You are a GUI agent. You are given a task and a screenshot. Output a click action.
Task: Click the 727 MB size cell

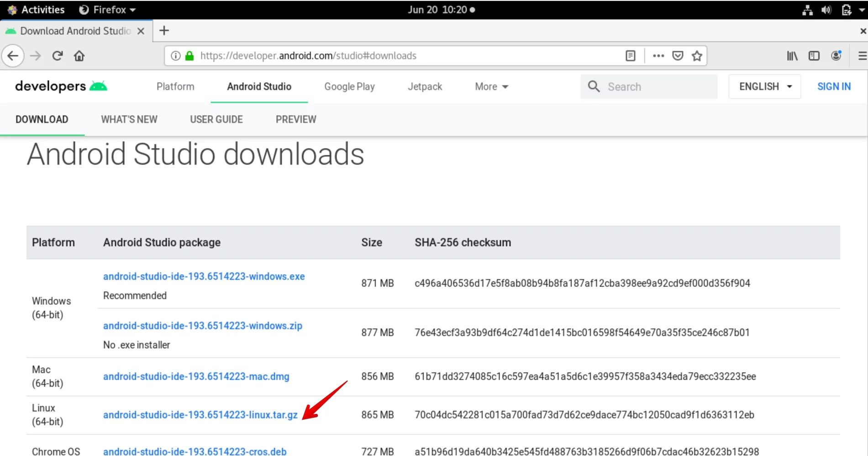[x=377, y=451]
